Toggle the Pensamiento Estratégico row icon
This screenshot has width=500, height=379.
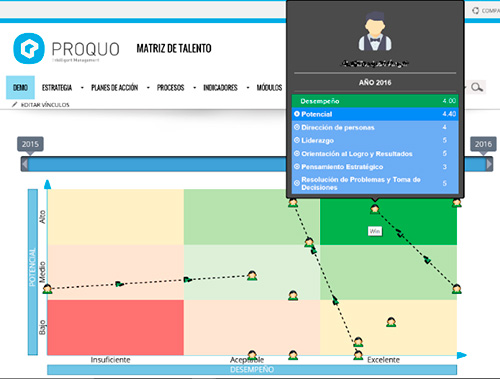(297, 167)
